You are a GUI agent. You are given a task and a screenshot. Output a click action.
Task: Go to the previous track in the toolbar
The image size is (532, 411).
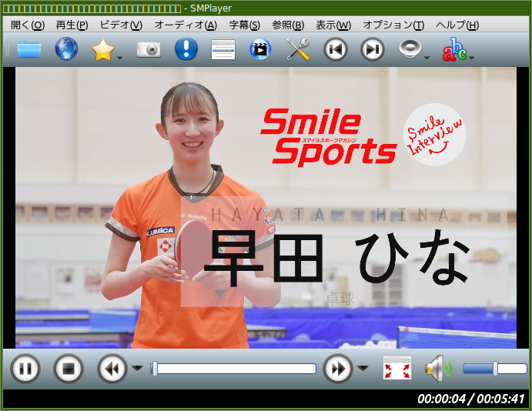[x=335, y=49]
